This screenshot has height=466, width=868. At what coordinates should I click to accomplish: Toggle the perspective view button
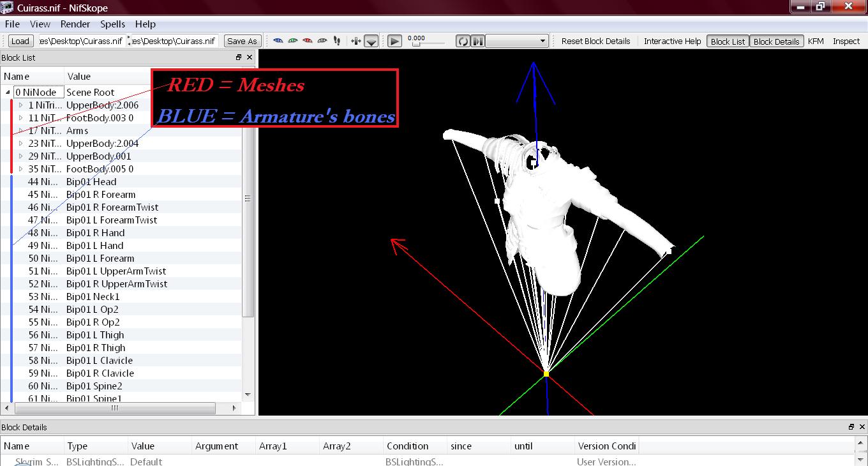tap(371, 41)
